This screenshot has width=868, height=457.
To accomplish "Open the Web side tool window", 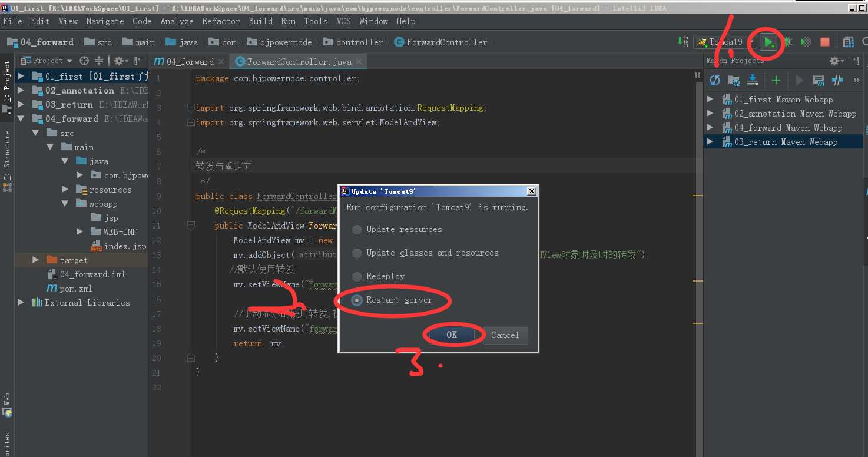I will point(7,405).
